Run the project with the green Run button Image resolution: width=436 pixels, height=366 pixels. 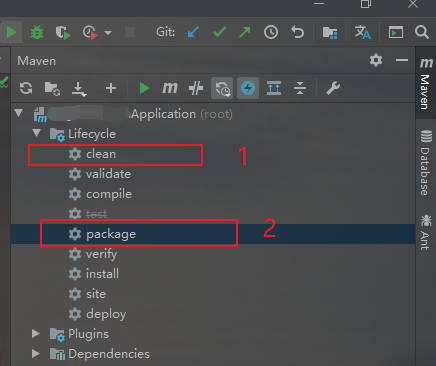(11, 32)
